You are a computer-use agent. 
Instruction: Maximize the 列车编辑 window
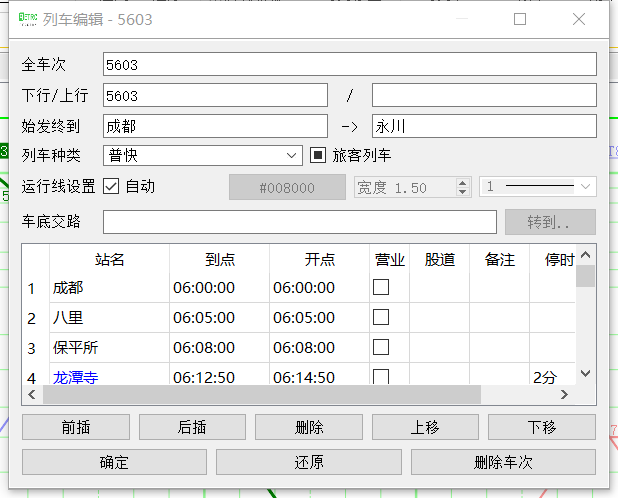coord(519,19)
